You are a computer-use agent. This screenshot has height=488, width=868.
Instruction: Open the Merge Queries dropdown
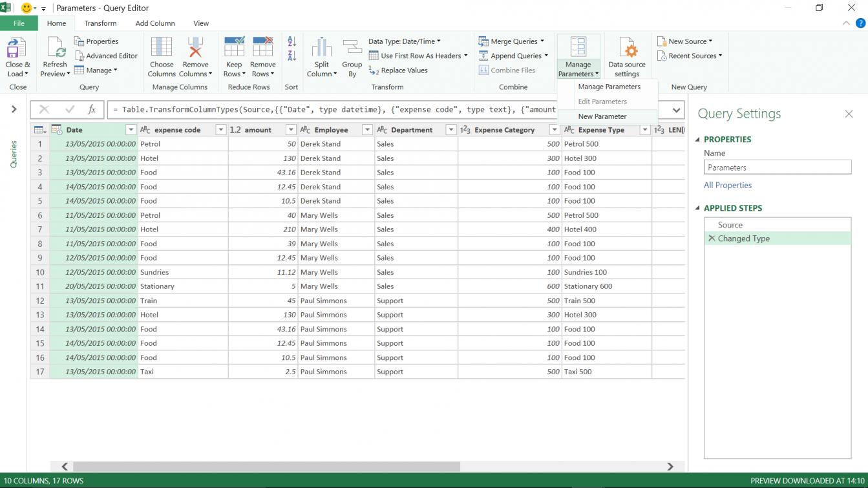click(511, 41)
